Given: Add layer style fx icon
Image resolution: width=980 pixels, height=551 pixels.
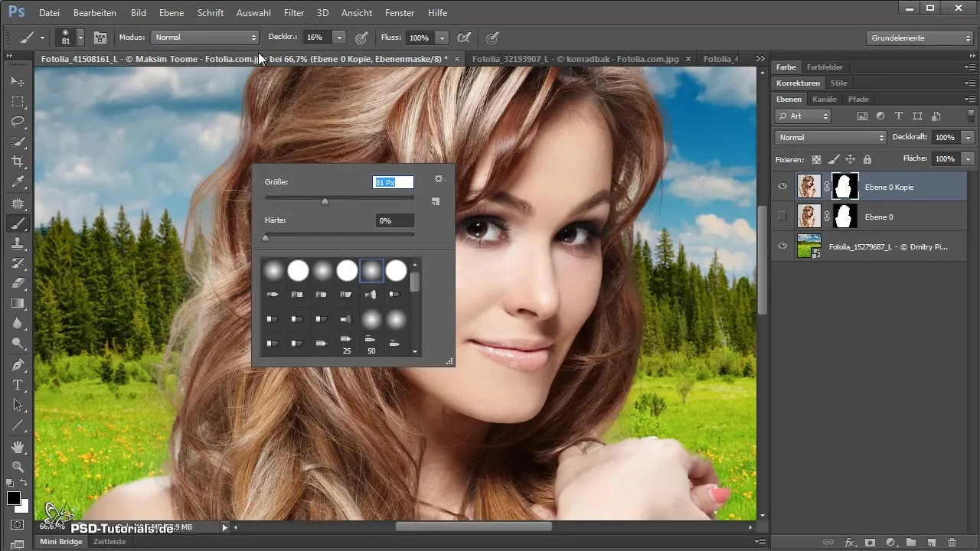Looking at the screenshot, I should click(849, 543).
